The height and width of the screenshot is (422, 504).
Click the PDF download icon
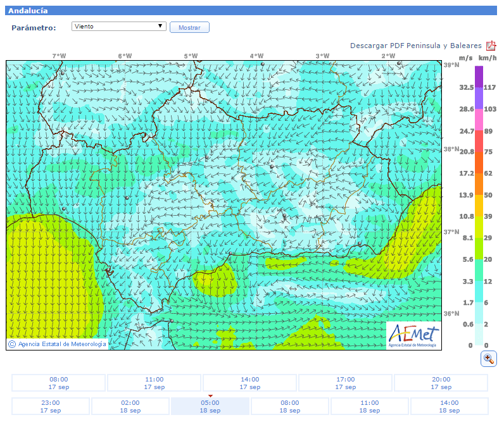tap(491, 46)
